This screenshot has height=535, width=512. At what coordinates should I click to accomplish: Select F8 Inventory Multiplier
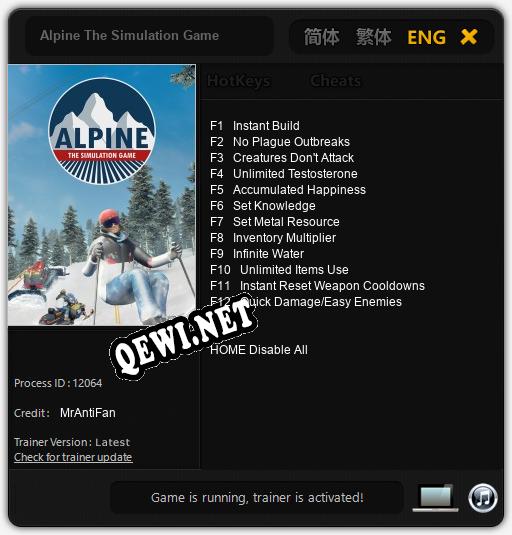273,238
